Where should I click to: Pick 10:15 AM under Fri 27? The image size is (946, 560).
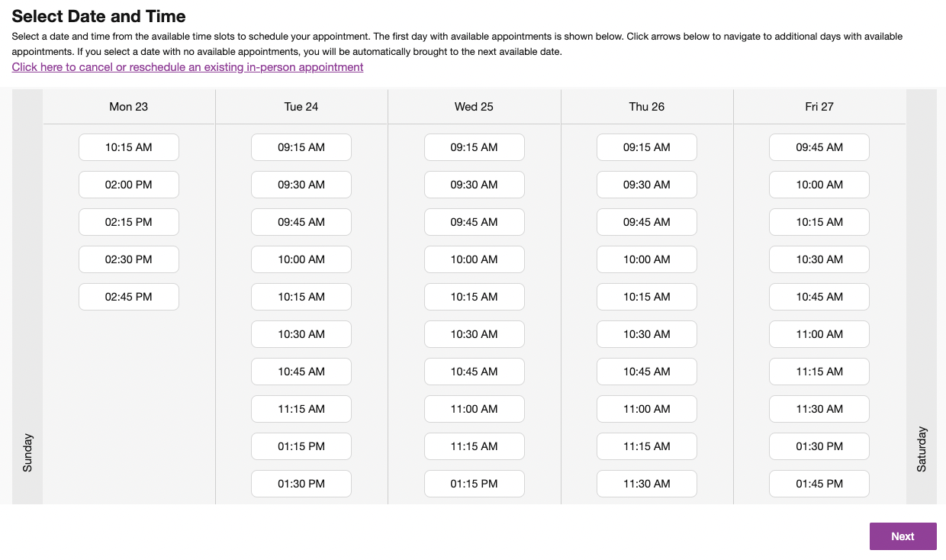819,222
